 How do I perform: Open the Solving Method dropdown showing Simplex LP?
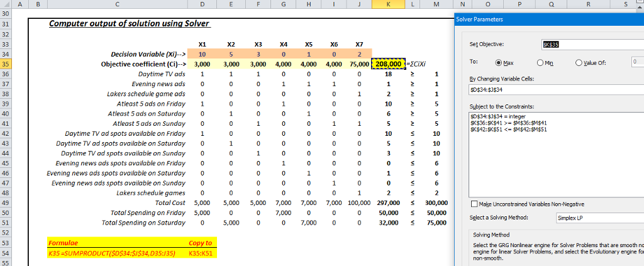coord(597,218)
